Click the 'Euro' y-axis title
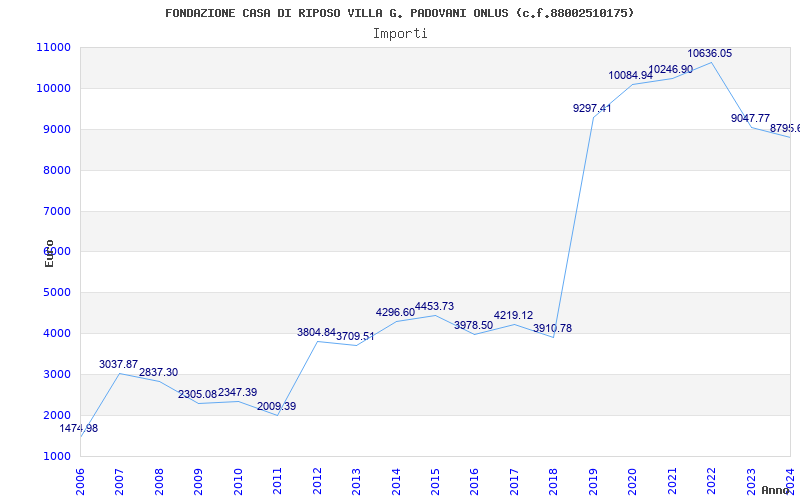 (49, 253)
